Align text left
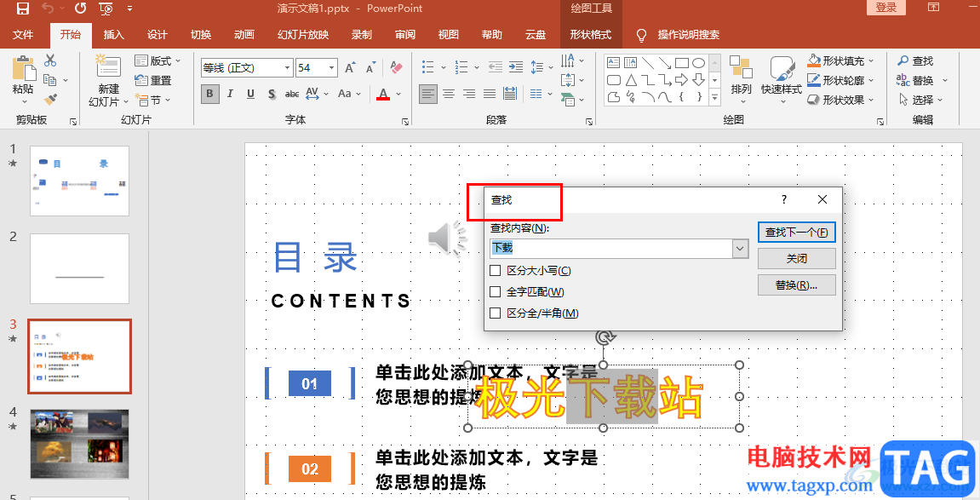 [428, 94]
